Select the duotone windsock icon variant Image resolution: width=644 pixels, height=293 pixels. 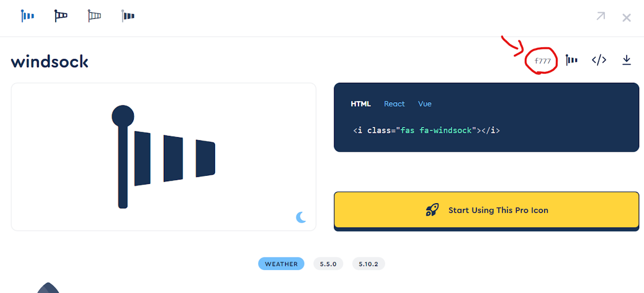128,16
